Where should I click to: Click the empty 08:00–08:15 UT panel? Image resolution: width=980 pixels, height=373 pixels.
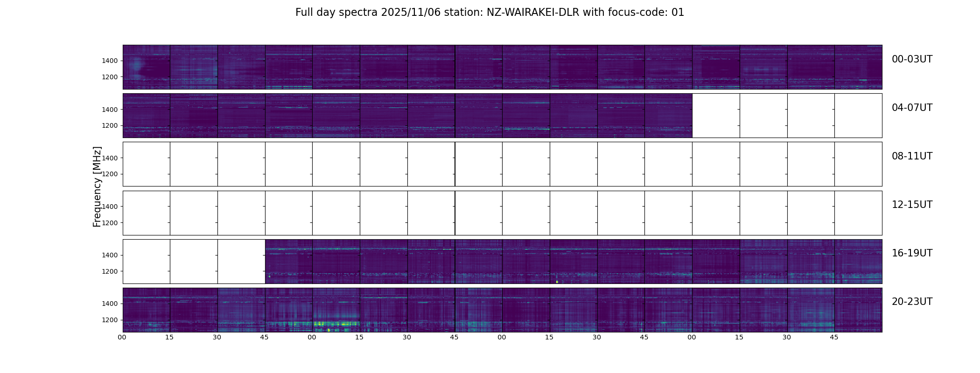(147, 164)
